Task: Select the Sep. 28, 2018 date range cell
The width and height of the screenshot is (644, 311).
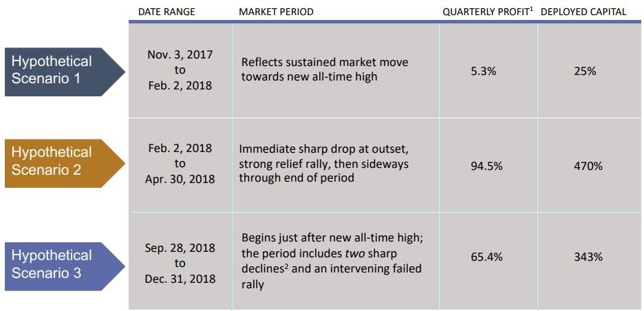Action: coord(180,263)
